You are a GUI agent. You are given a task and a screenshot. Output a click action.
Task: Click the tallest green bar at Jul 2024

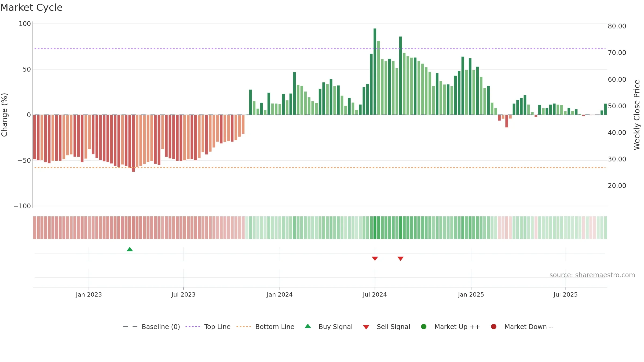375,72
